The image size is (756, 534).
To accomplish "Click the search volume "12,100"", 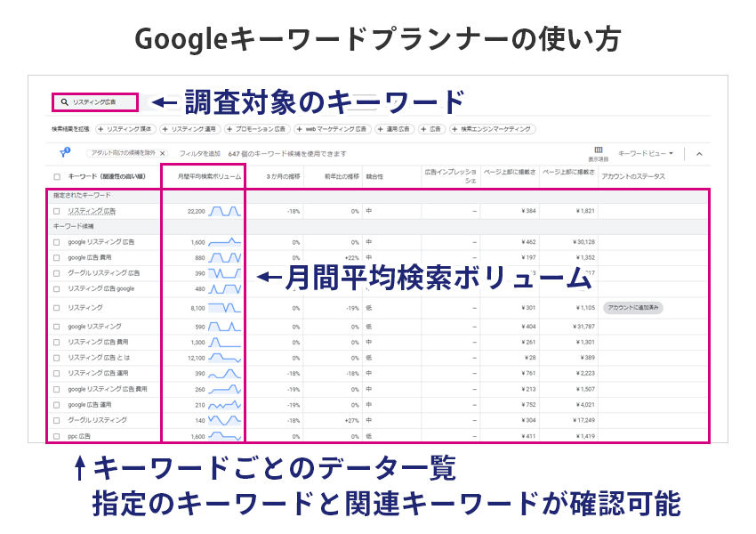I will pyautogui.click(x=197, y=358).
